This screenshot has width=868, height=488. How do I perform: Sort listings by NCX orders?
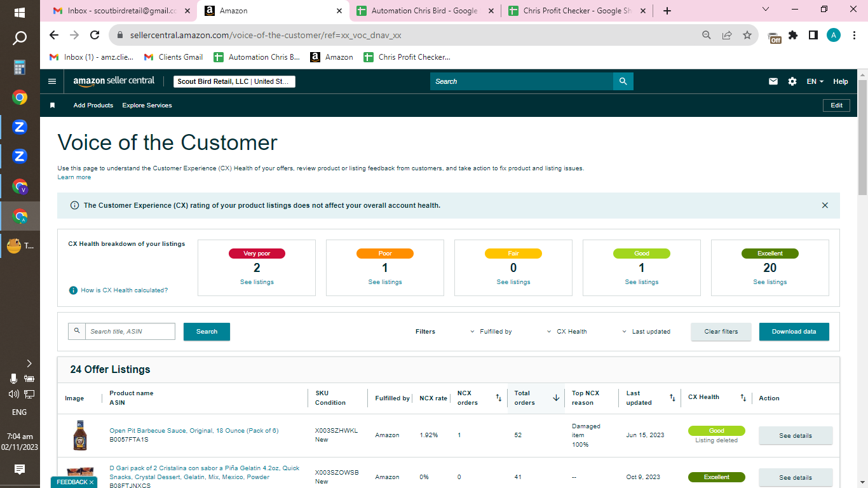(499, 398)
